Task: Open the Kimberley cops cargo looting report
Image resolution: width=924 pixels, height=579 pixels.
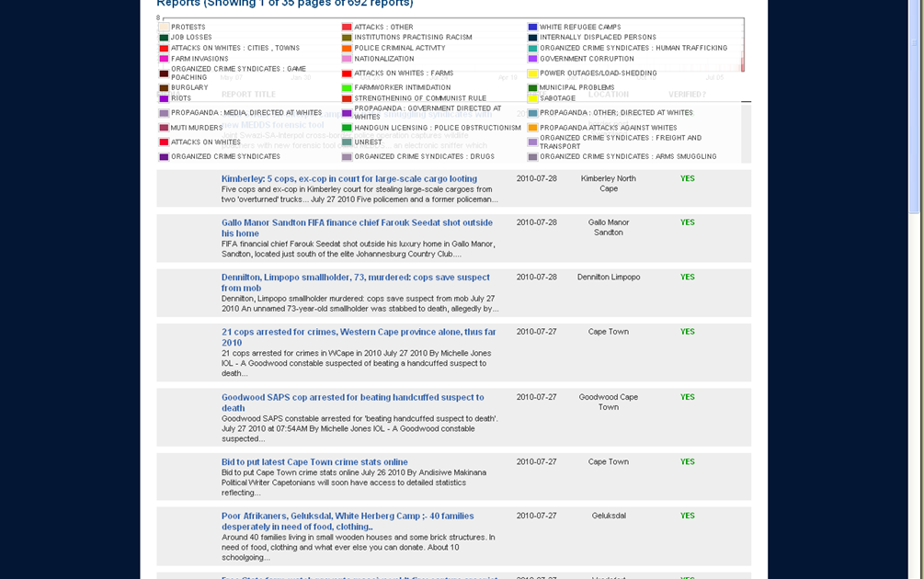Action: [x=349, y=178]
